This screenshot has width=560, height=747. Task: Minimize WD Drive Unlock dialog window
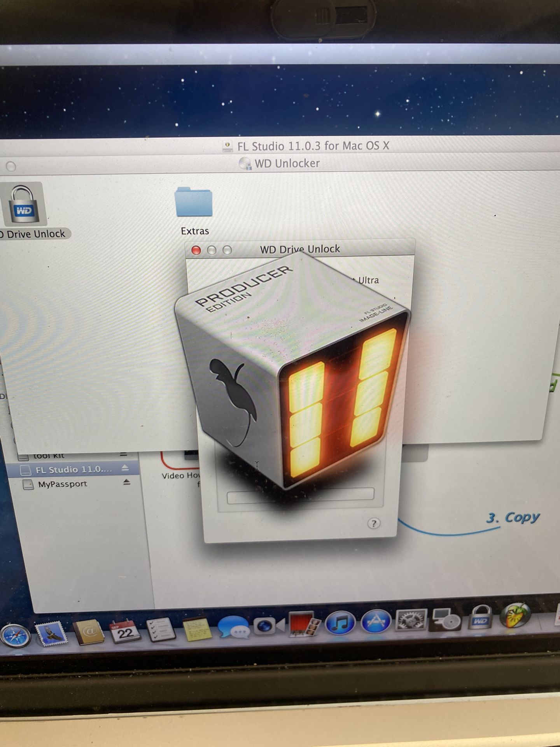[x=212, y=250]
